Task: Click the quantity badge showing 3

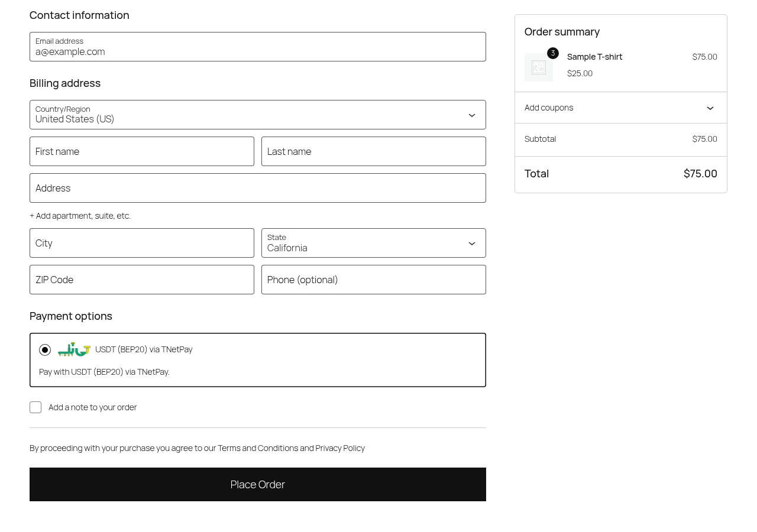Action: [553, 53]
